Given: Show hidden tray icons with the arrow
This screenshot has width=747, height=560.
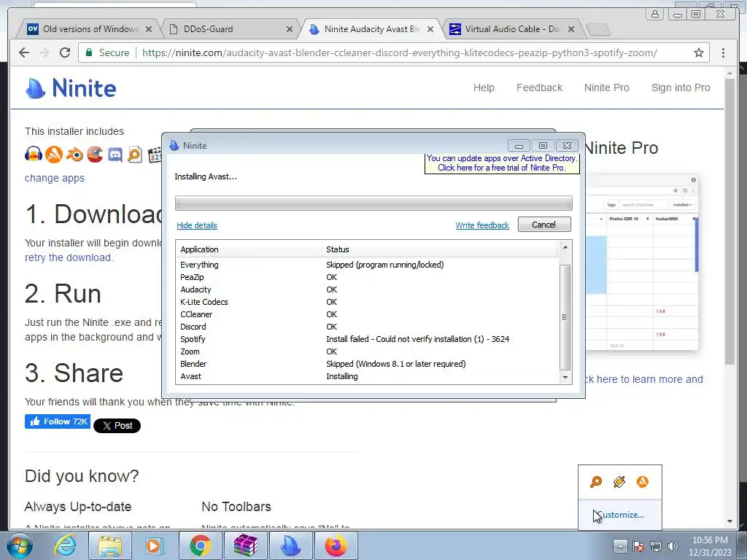Looking at the screenshot, I should (620, 546).
